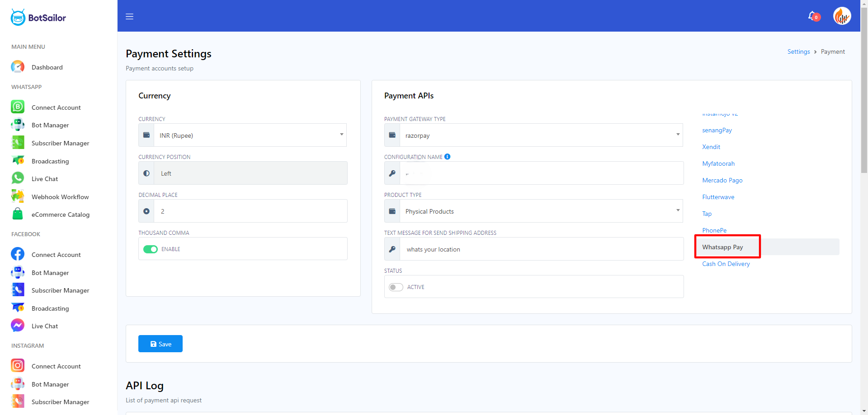Image resolution: width=868 pixels, height=415 pixels.
Task: Click the Instagram Connect Account icon
Action: point(18,365)
